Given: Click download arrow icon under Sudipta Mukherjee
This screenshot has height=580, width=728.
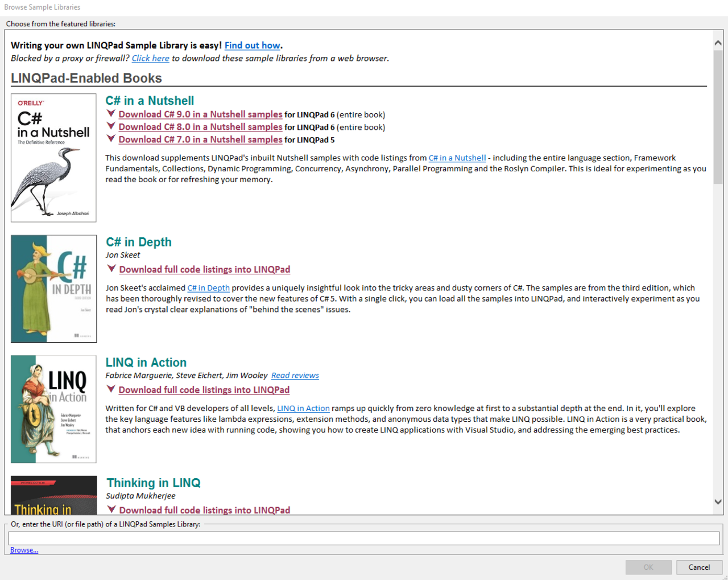Looking at the screenshot, I should point(111,509).
